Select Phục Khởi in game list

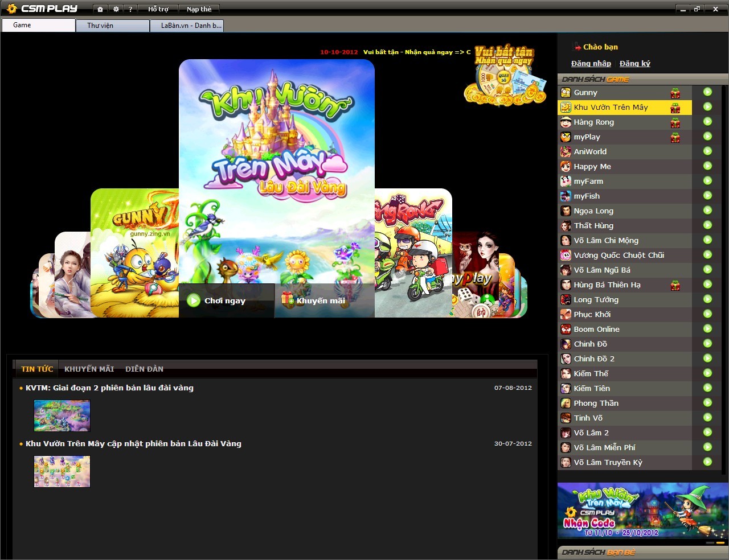625,315
